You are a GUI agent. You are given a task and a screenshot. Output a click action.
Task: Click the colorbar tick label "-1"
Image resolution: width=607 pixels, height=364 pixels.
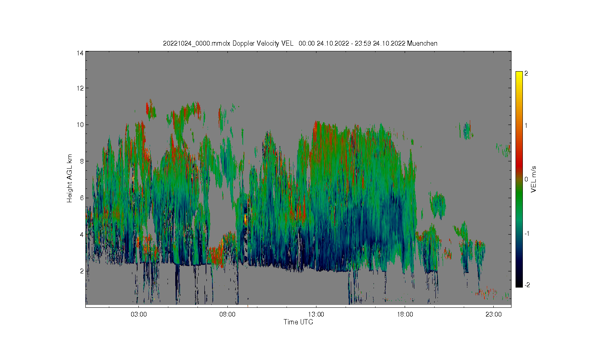[527, 234]
